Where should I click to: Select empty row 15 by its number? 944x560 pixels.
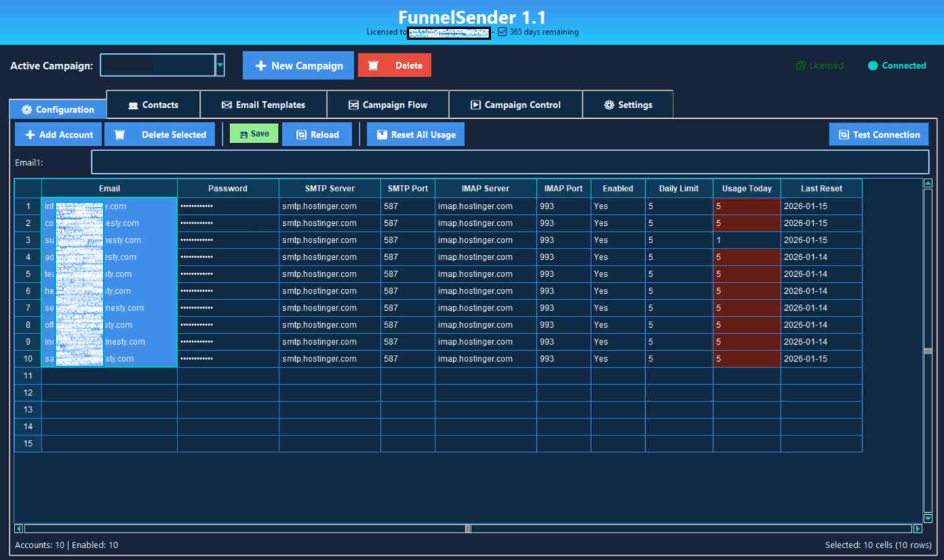pos(28,444)
